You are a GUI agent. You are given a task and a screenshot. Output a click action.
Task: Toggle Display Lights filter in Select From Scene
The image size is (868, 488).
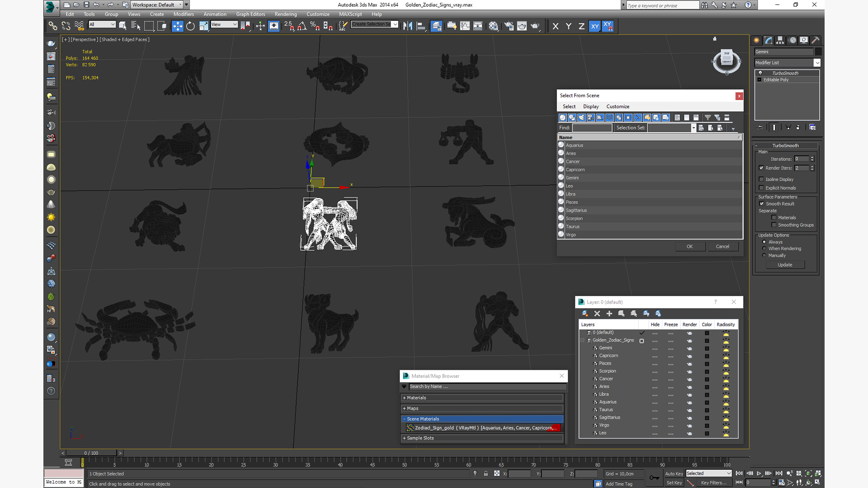tap(581, 117)
